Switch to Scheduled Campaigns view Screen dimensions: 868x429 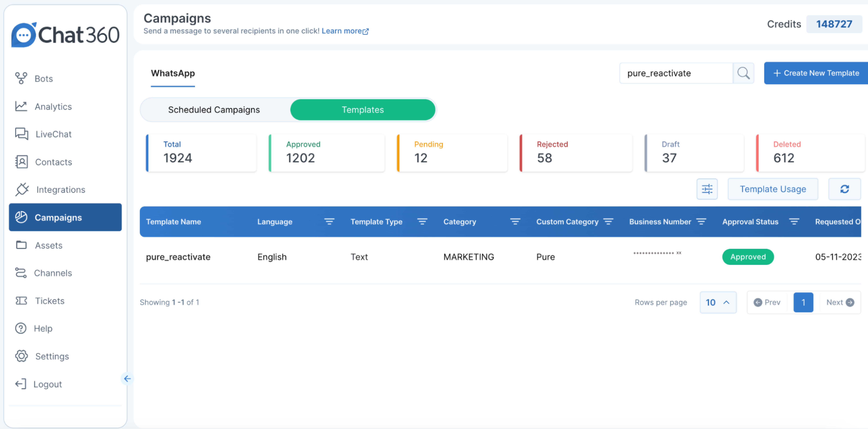[214, 110]
